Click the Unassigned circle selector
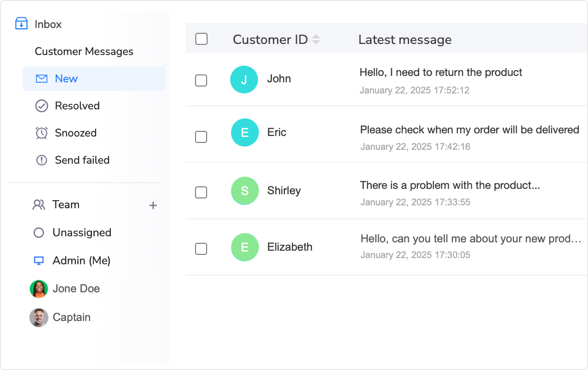588x370 pixels. 39,232
